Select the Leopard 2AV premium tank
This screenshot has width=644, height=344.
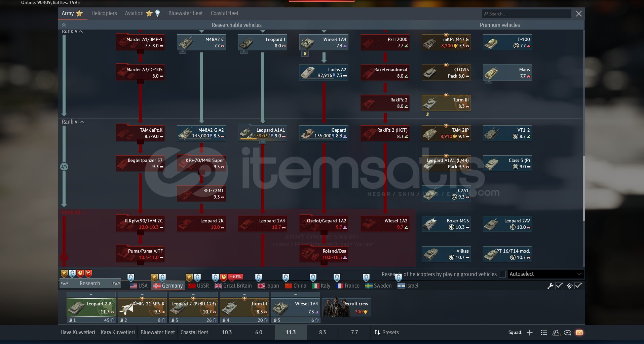(507, 224)
